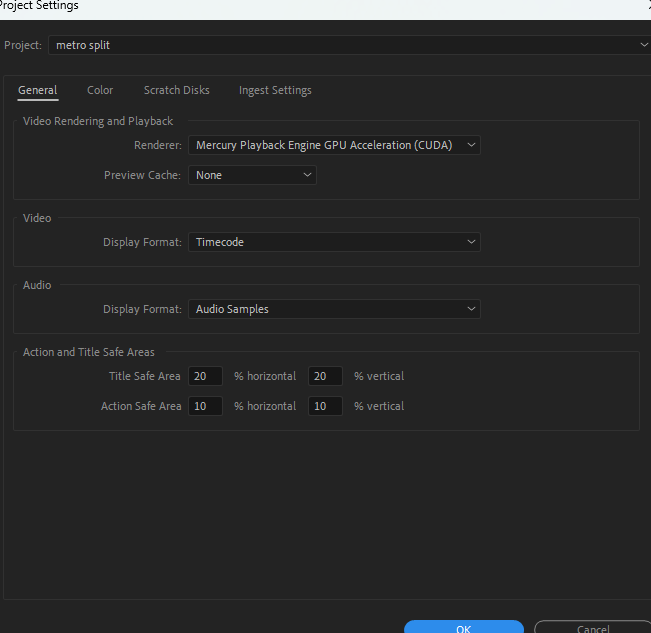The width and height of the screenshot is (651, 633).
Task: Open the Renderer dropdown
Action: point(334,145)
